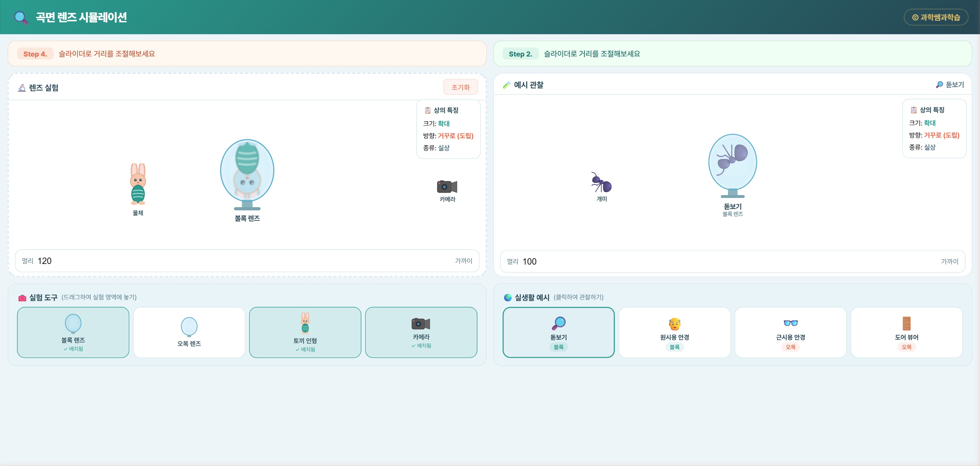
Task: Select the 도어 뷰어 example card
Action: point(907,332)
